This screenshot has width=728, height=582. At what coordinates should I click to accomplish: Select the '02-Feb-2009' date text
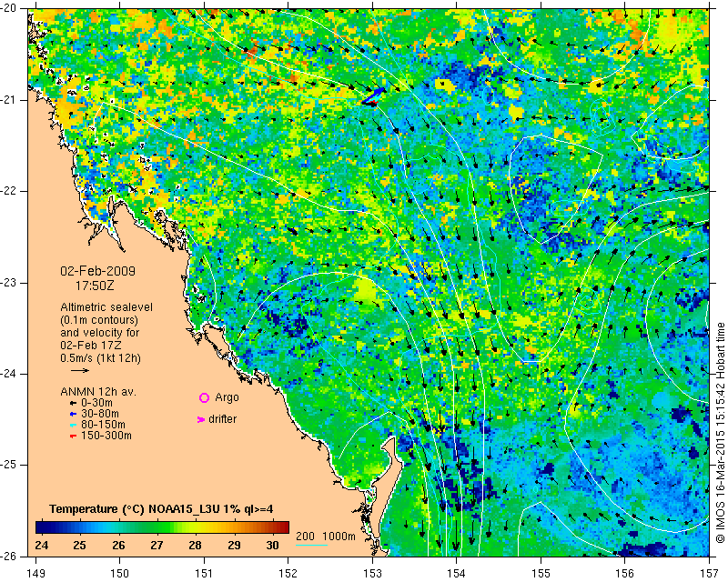tap(98, 271)
